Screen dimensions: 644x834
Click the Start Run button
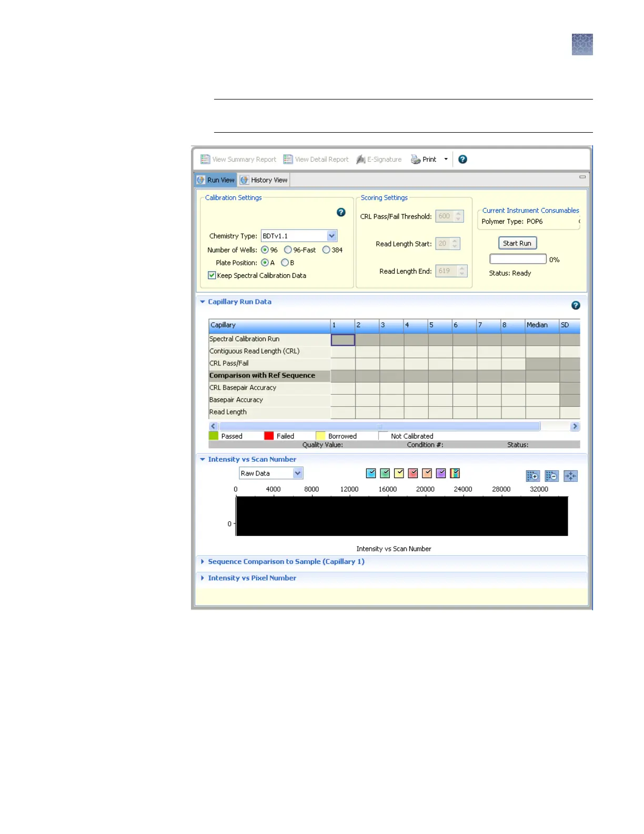(518, 243)
